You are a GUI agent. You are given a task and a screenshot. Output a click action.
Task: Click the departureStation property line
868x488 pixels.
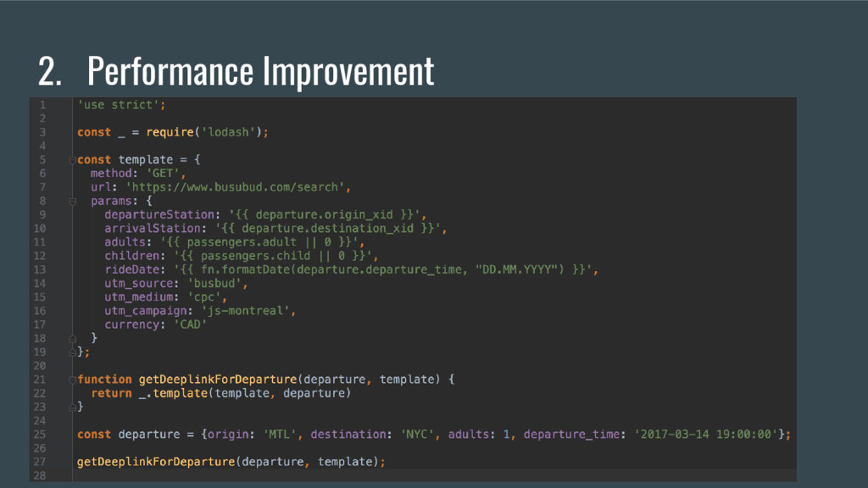click(x=265, y=214)
